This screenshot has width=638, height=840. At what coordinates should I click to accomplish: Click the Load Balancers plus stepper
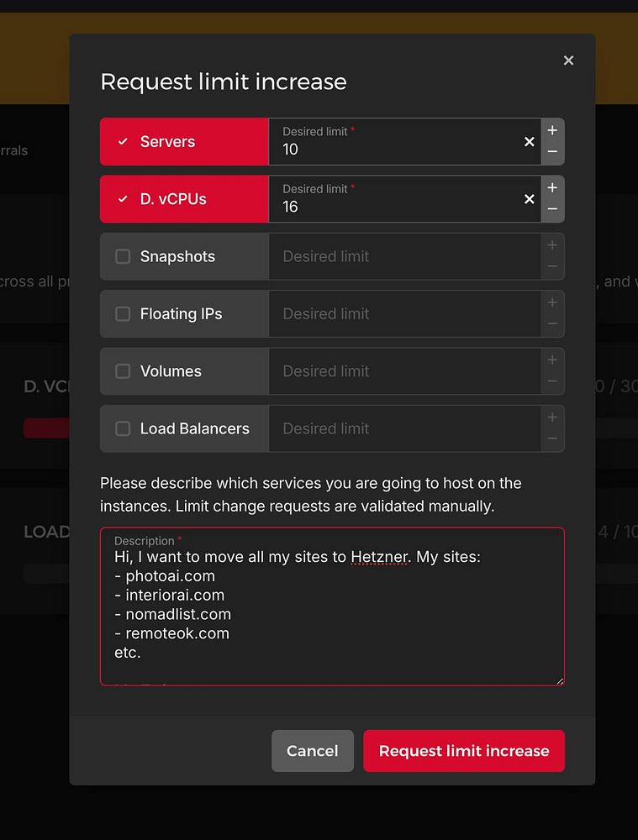pos(552,417)
